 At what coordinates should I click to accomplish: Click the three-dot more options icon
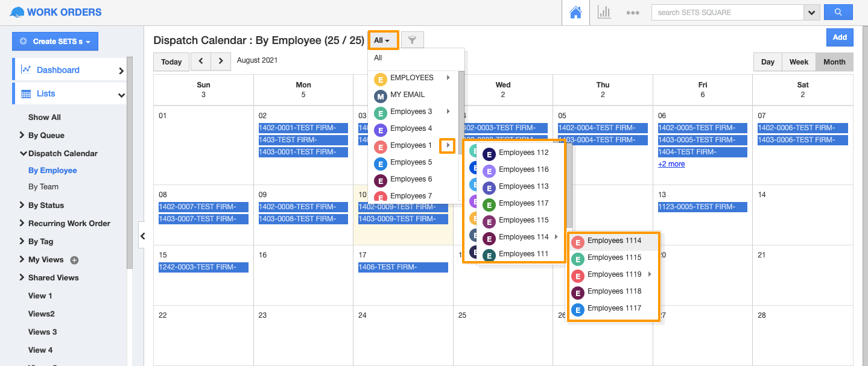click(x=632, y=13)
